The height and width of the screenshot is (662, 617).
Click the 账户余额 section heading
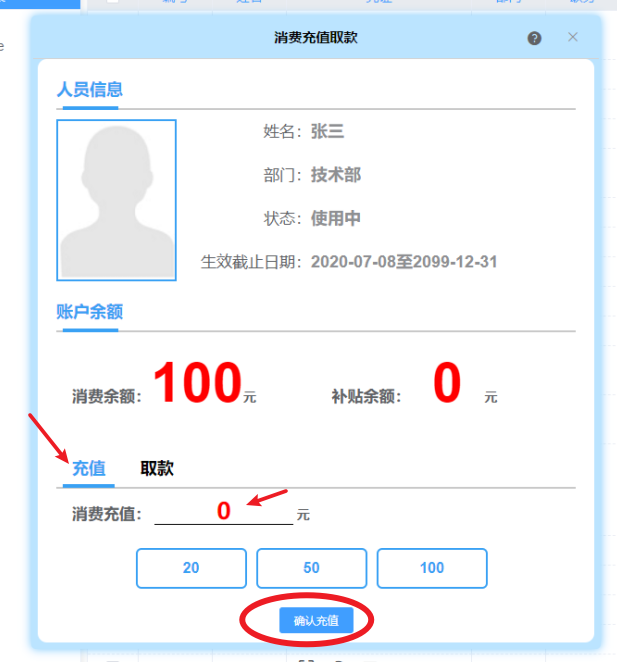(x=90, y=312)
